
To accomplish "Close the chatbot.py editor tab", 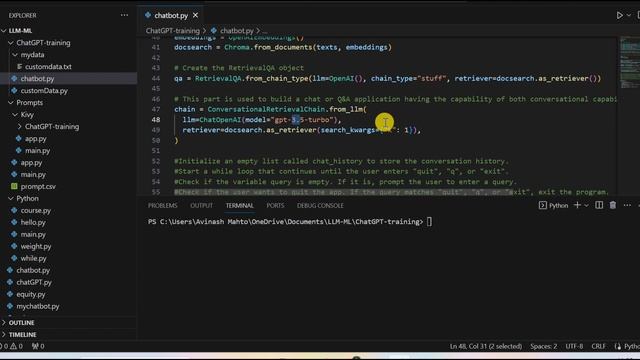I will pyautogui.click(x=196, y=16).
